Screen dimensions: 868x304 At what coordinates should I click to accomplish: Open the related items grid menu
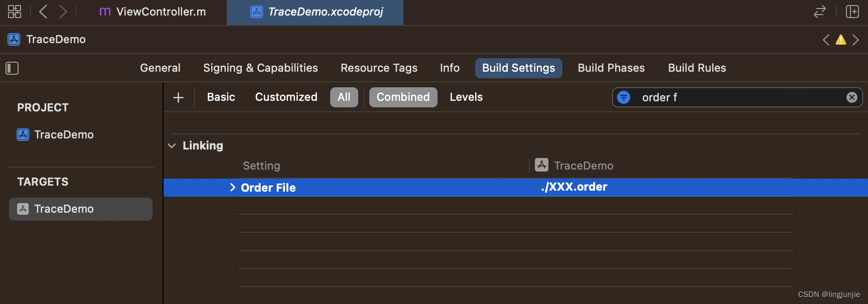[15, 12]
